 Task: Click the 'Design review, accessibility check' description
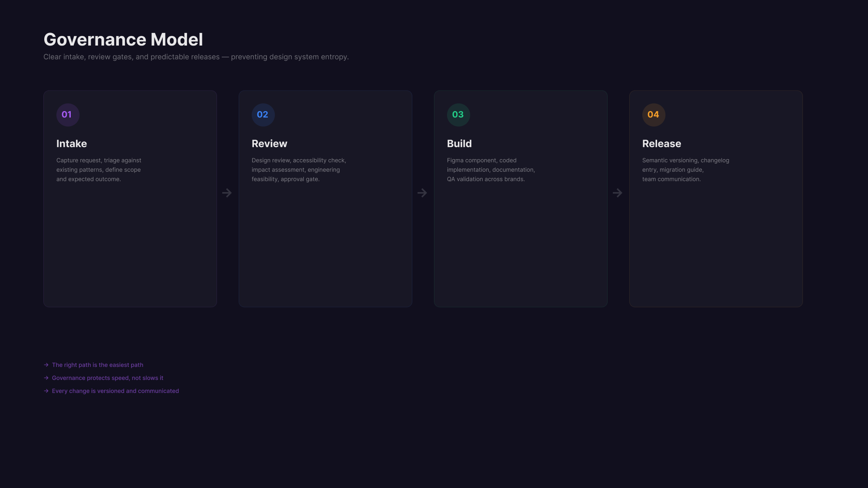click(x=299, y=170)
